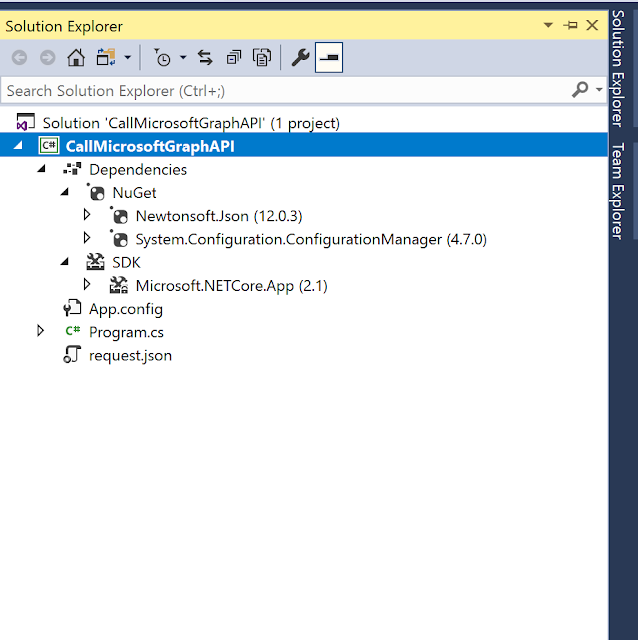This screenshot has height=640, width=638.
Task: Select the Dependencies label
Action: coord(138,169)
